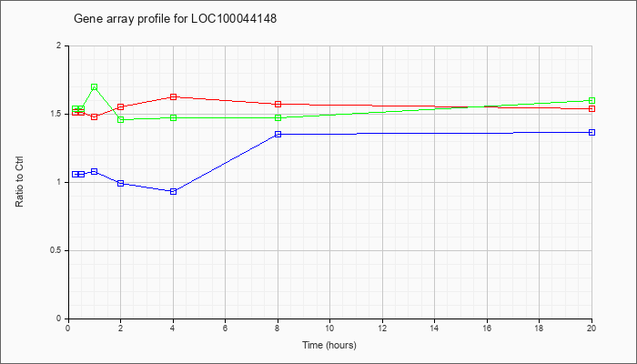Click the chart title LOC100044148

[x=234, y=19]
